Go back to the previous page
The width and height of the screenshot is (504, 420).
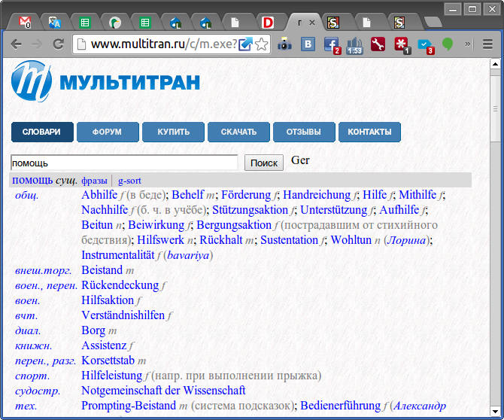(x=16, y=44)
